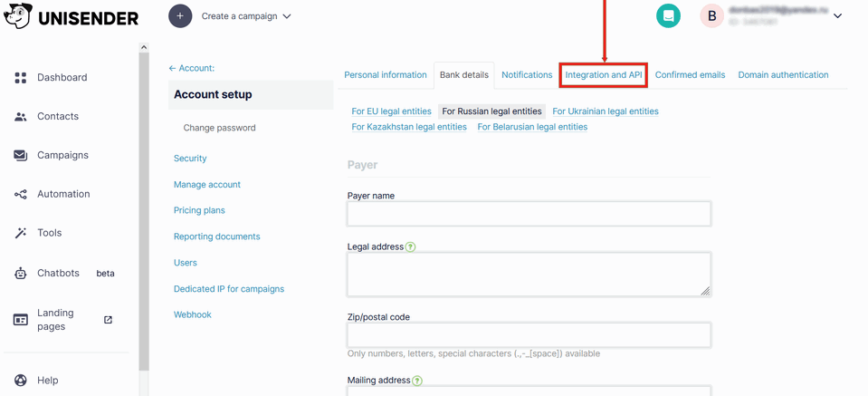
Task: Click the Contacts people icon
Action: [x=21, y=117]
